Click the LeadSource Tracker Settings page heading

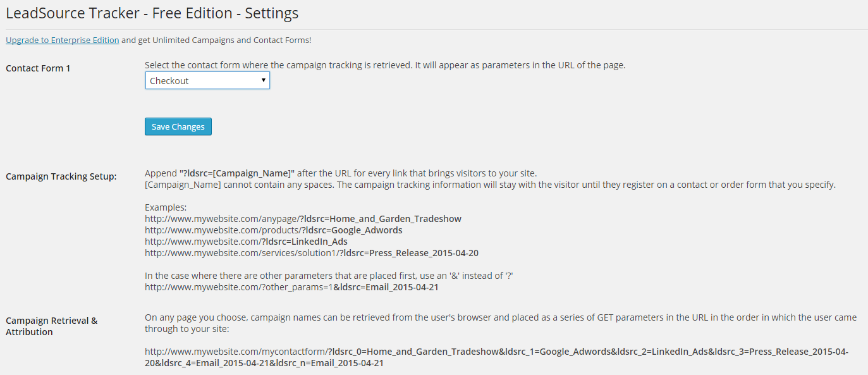click(152, 13)
